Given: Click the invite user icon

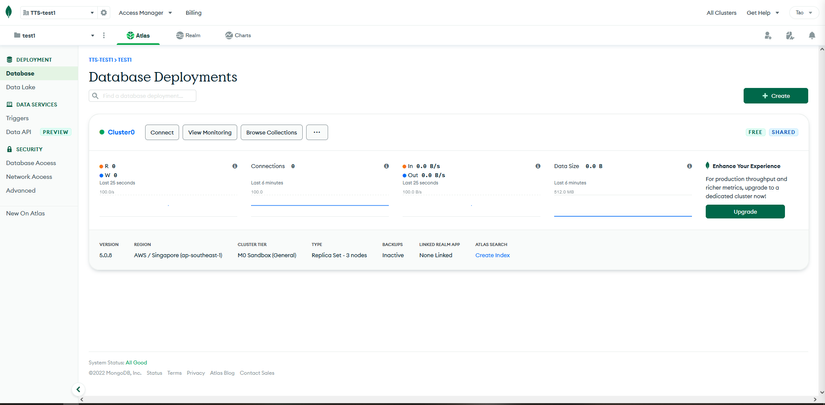Looking at the screenshot, I should pos(768,35).
